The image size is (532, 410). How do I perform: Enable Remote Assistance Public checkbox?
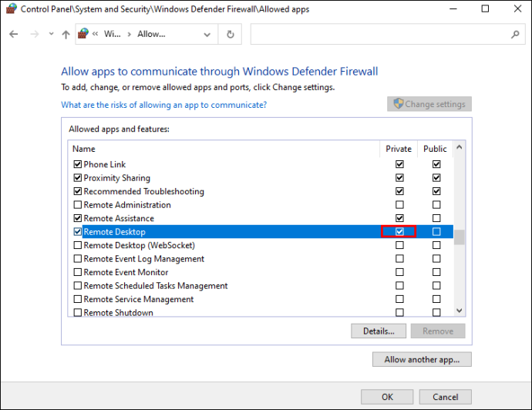[x=436, y=218]
